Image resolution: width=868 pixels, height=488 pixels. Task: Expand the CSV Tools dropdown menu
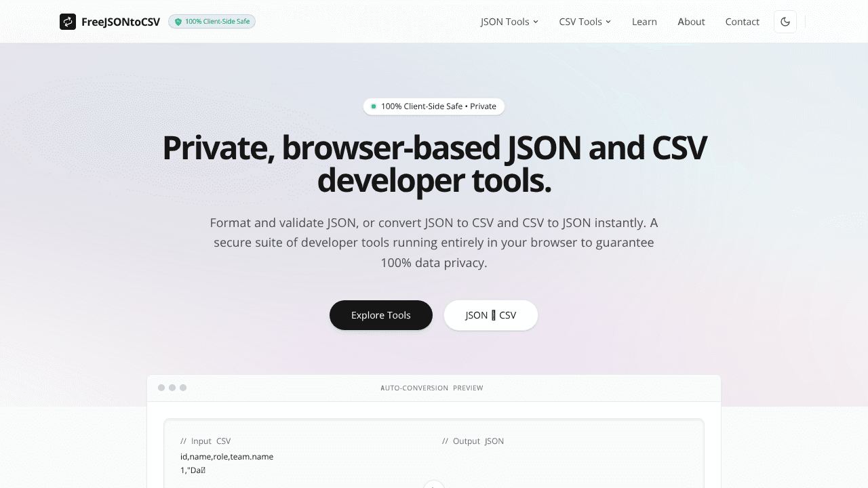585,22
